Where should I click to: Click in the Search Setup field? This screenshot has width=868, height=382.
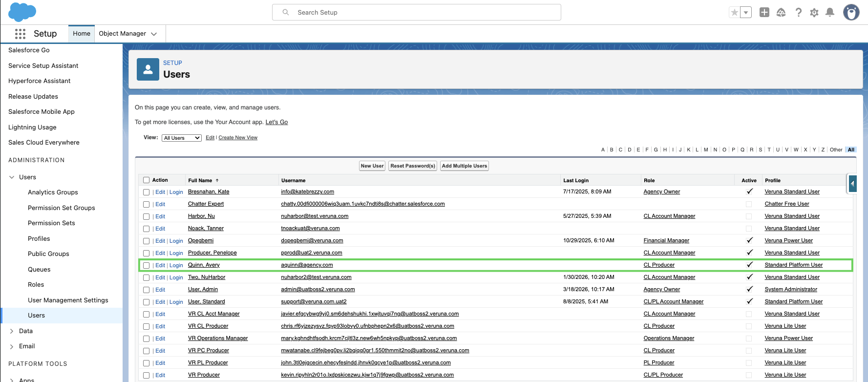[x=417, y=12]
